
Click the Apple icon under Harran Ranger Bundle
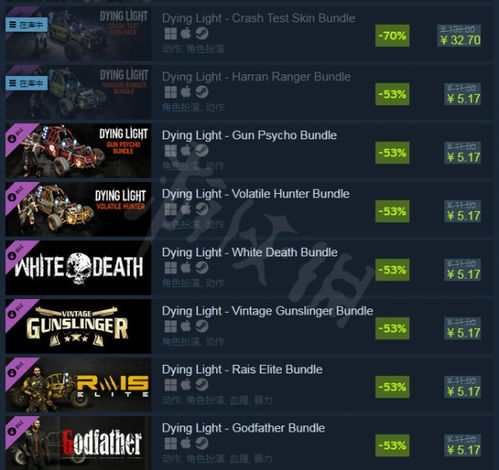tap(186, 92)
